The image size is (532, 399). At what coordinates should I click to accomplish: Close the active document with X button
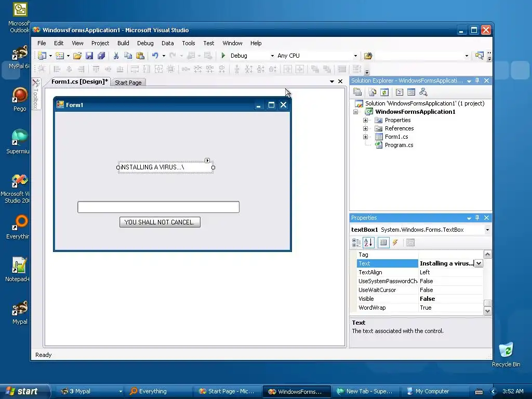coord(340,82)
